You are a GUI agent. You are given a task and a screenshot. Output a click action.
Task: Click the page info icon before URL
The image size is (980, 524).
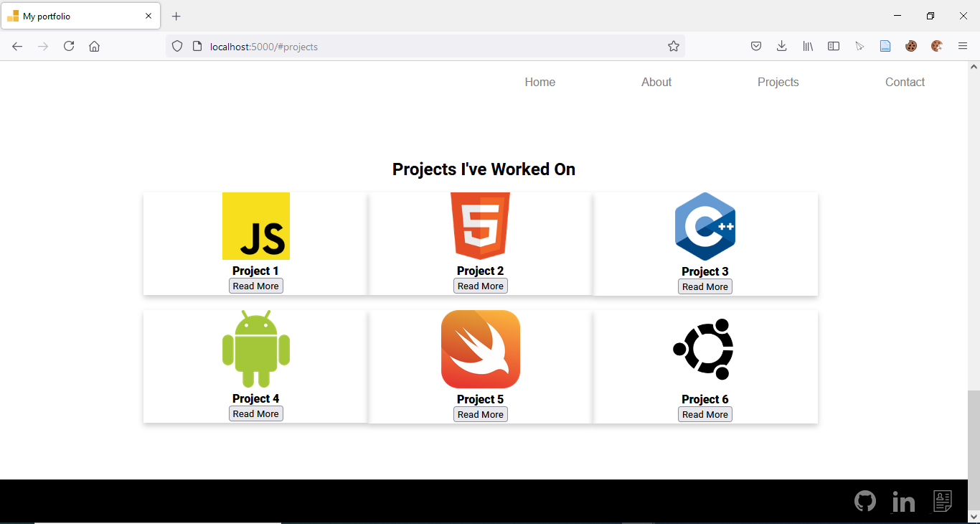coord(197,47)
